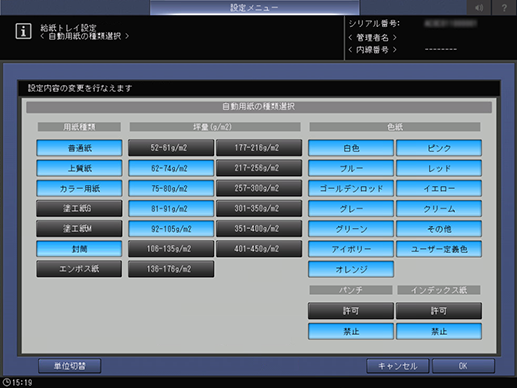Click the information icon beside 給紙トレイ設定
Image resolution: width=517 pixels, height=388 pixels.
click(x=23, y=31)
